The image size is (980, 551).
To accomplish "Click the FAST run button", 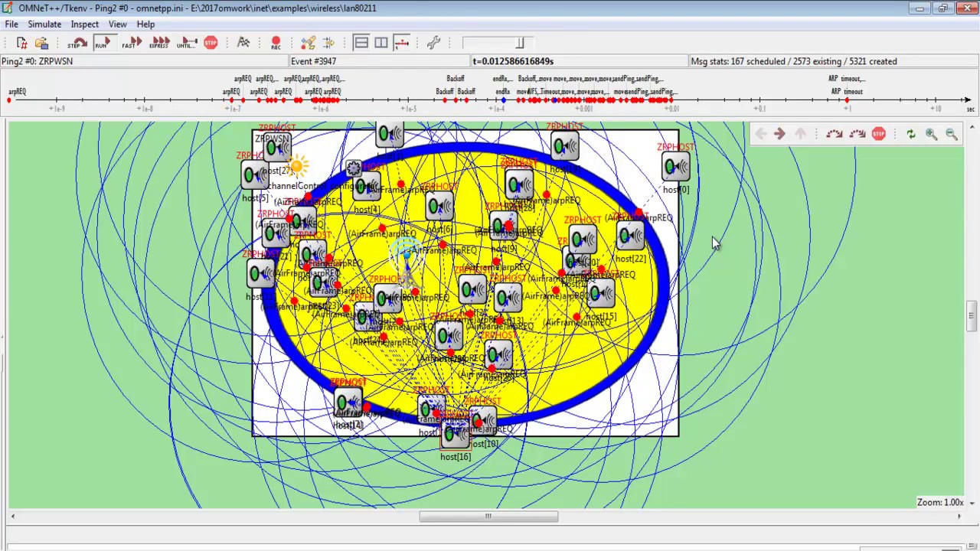I will [132, 44].
